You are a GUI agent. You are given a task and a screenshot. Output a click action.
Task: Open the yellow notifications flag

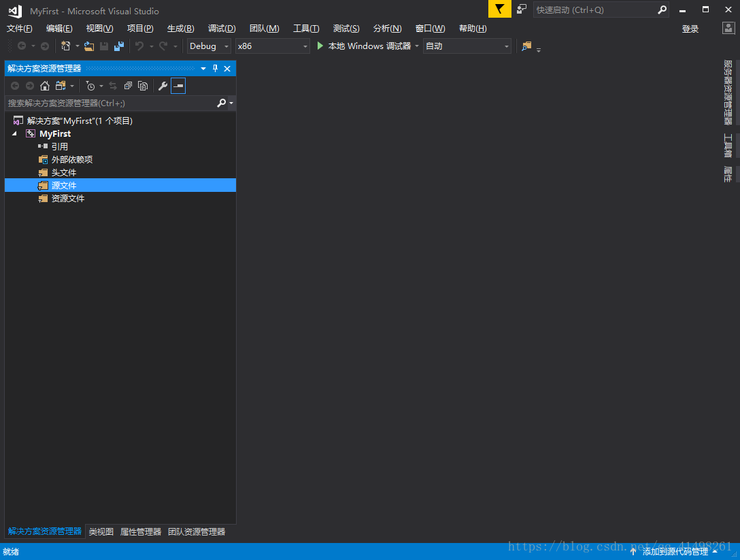click(499, 9)
